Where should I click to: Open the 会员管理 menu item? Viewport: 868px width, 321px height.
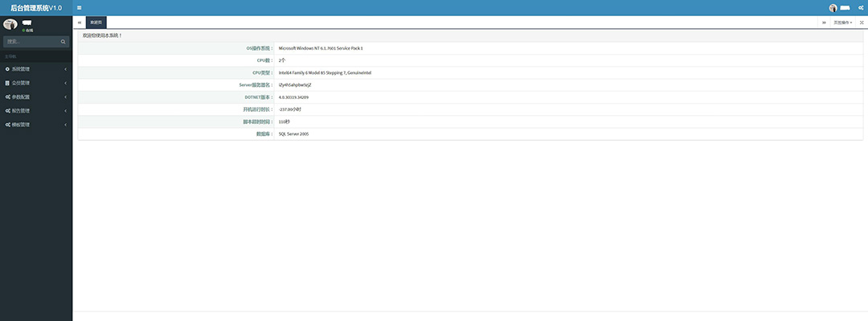(x=36, y=83)
